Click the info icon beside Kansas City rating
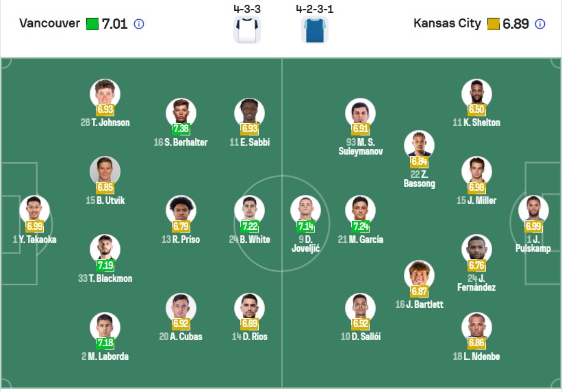This screenshot has height=392, width=562. [x=540, y=24]
